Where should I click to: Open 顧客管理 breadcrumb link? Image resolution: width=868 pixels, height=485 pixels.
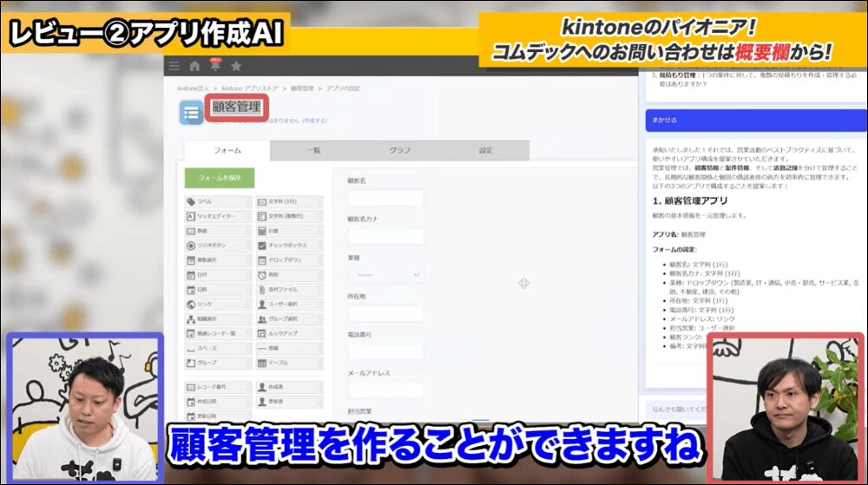pyautogui.click(x=302, y=88)
